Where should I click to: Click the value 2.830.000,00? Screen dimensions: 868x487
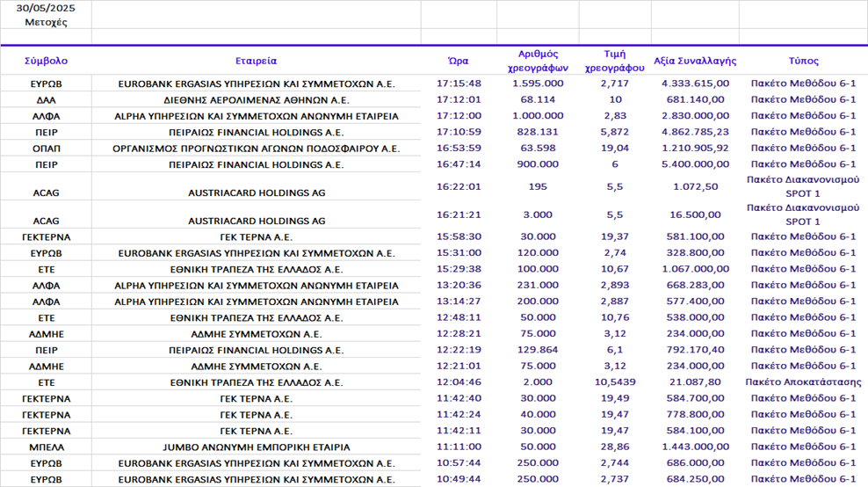click(695, 116)
